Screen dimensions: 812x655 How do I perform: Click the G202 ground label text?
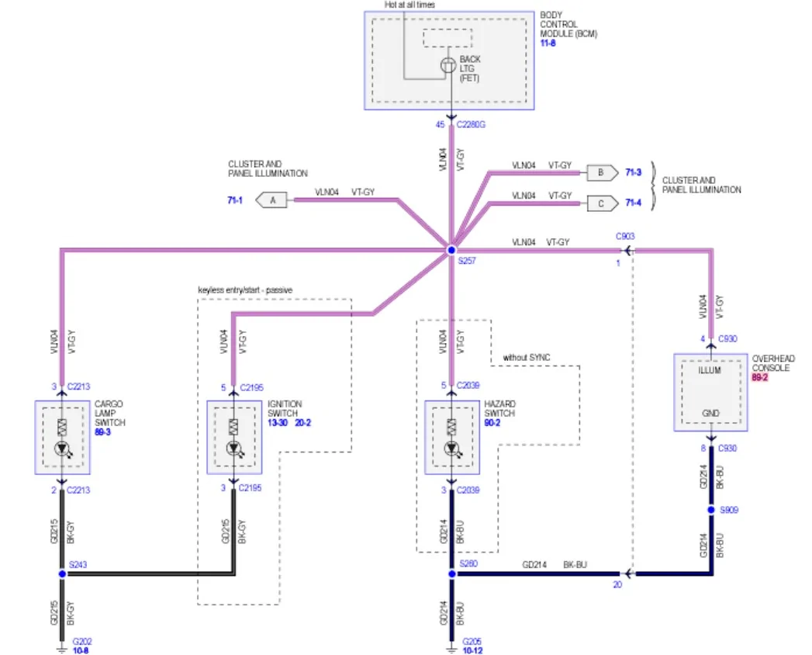(82, 642)
